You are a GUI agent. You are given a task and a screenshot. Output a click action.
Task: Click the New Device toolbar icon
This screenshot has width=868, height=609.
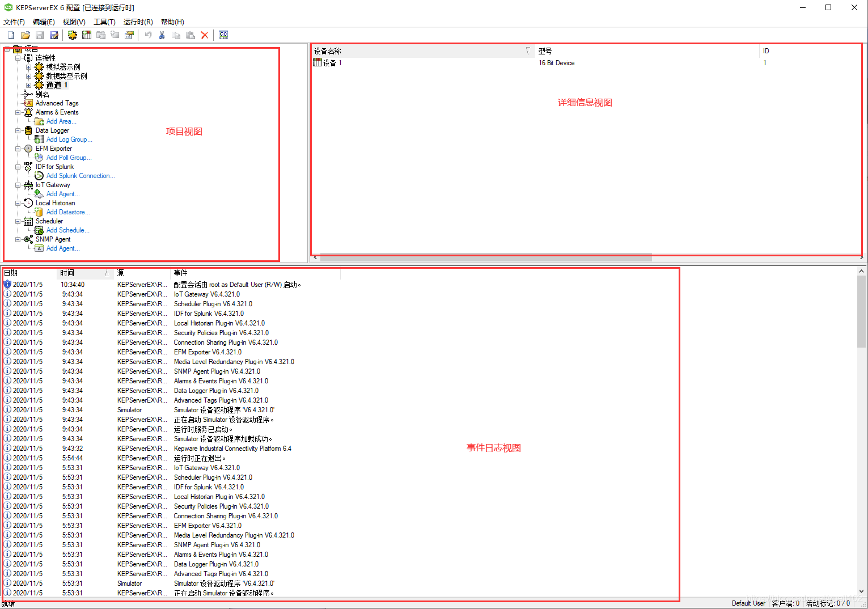pos(87,35)
